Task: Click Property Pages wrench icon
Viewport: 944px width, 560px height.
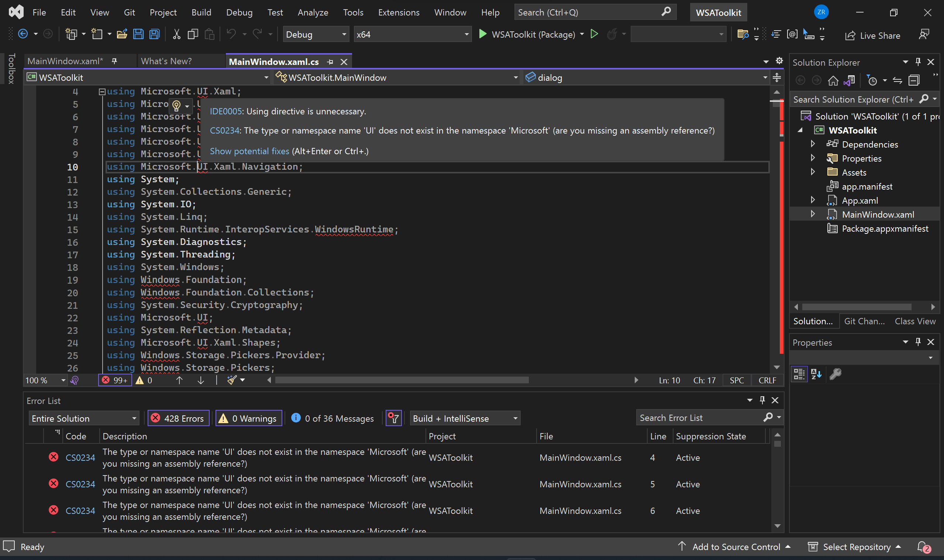Action: click(836, 374)
